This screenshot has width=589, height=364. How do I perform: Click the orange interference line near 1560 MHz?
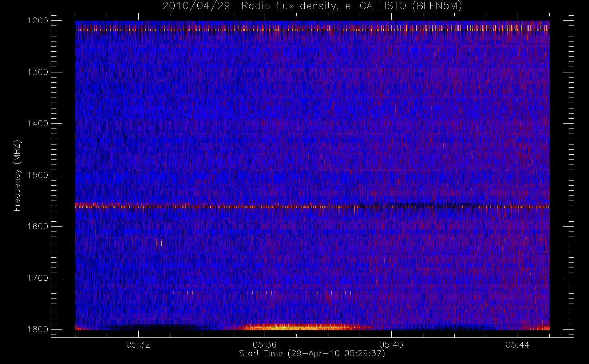pos(312,207)
